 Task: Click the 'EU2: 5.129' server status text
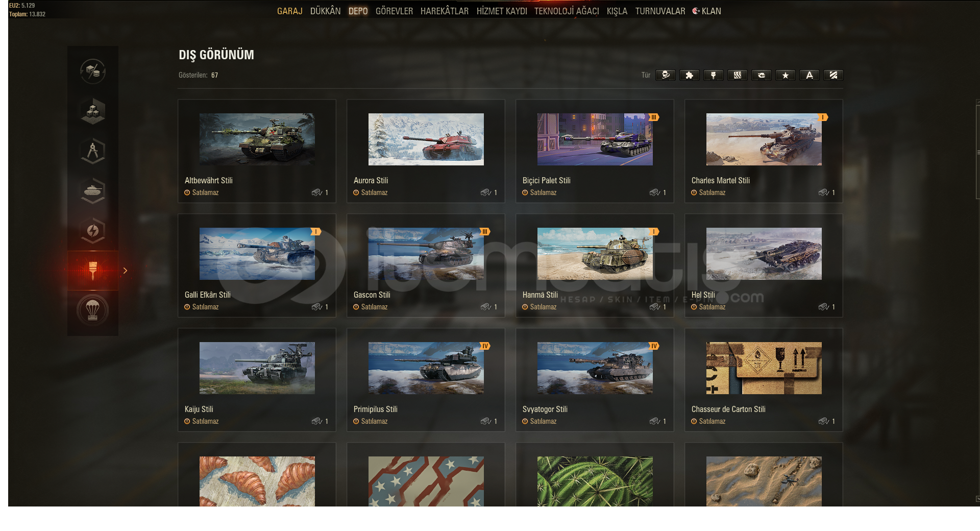point(22,6)
